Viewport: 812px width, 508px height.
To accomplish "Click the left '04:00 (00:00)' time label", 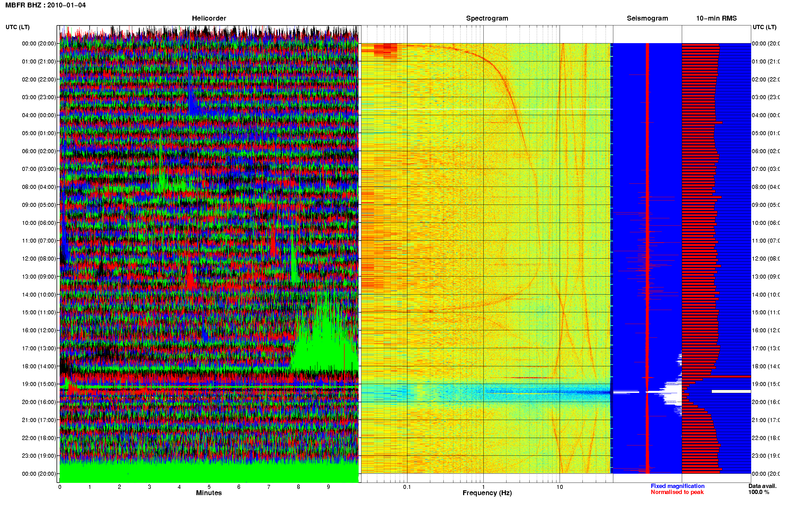I will coord(39,115).
